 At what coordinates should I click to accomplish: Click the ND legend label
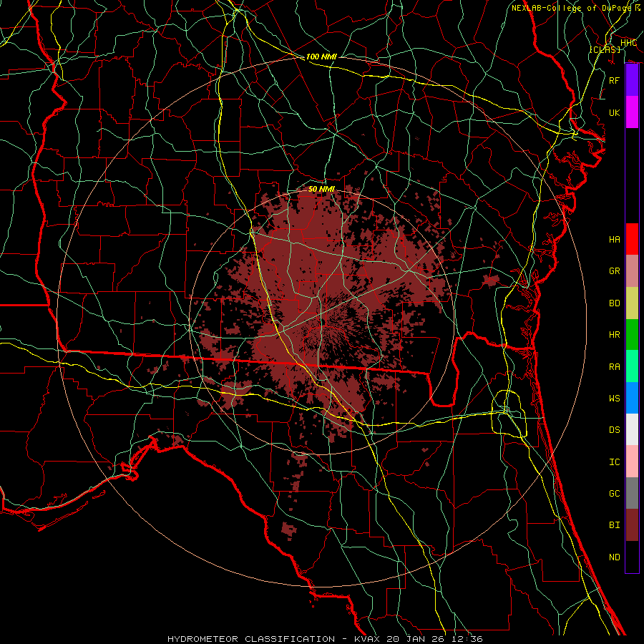coord(615,557)
